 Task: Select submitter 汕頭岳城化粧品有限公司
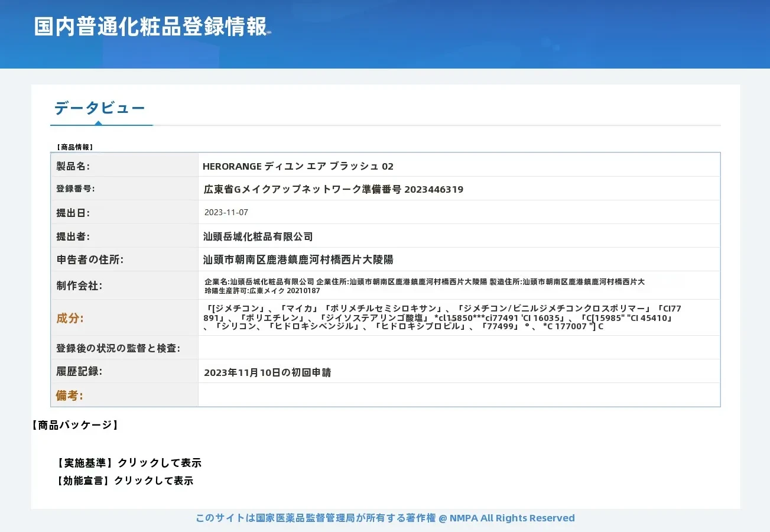point(258,236)
